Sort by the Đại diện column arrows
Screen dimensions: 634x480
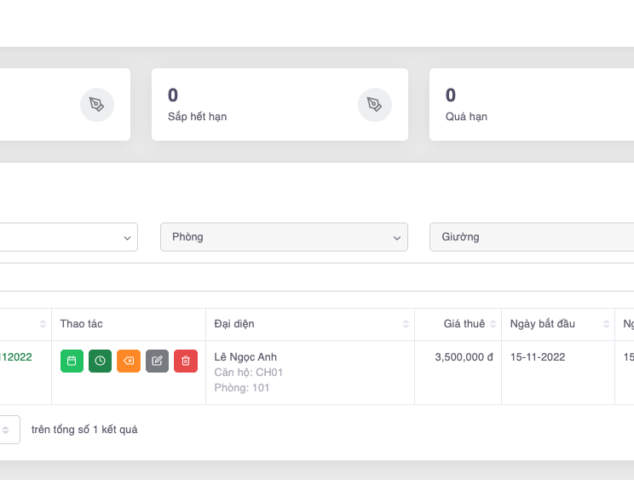pos(406,324)
